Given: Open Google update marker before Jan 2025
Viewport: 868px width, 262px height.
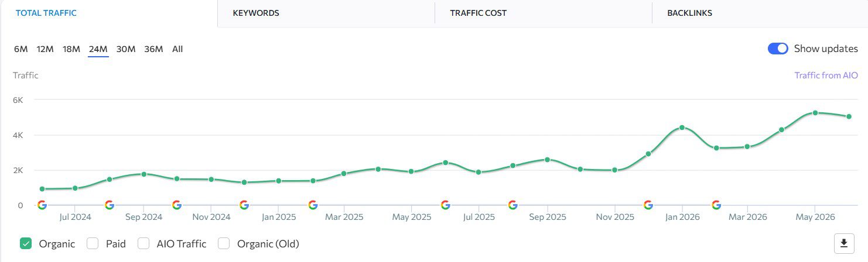Looking at the screenshot, I should click(x=244, y=205).
